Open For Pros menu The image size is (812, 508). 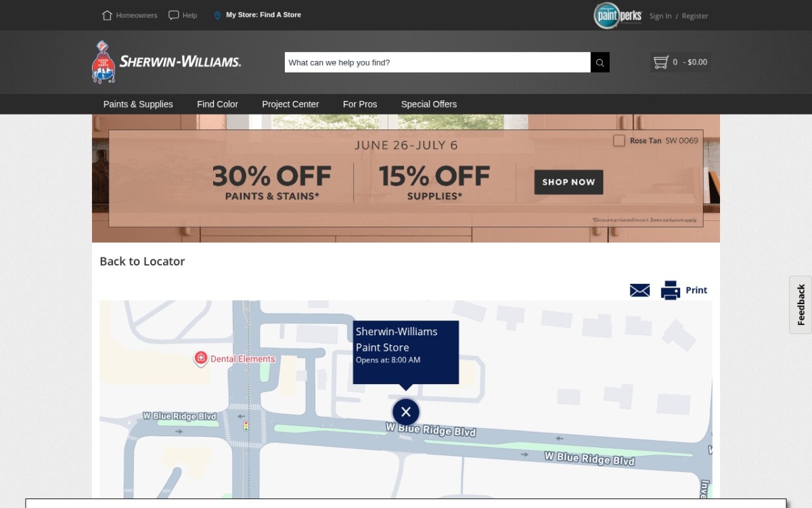point(360,104)
